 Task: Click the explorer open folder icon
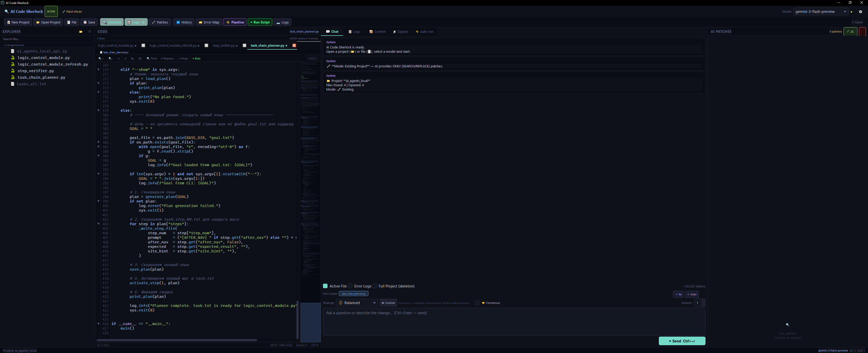click(80, 32)
